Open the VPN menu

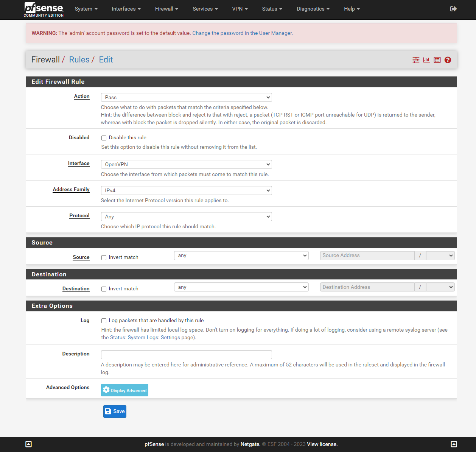[240, 9]
